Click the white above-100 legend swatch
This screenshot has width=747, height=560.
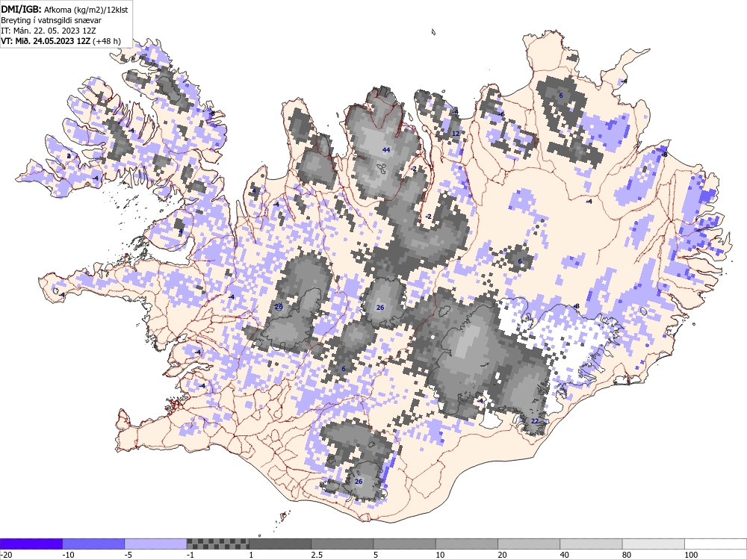(x=716, y=544)
